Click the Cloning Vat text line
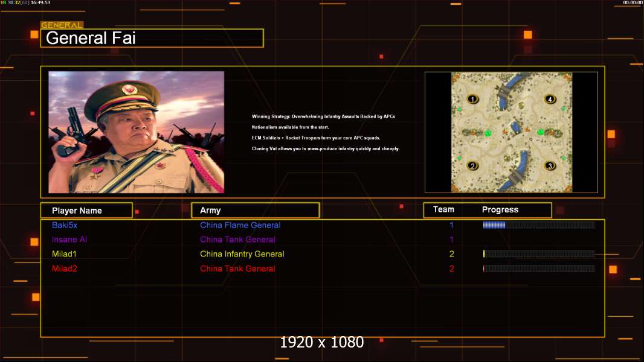The width and height of the screenshot is (644, 362). click(x=325, y=148)
